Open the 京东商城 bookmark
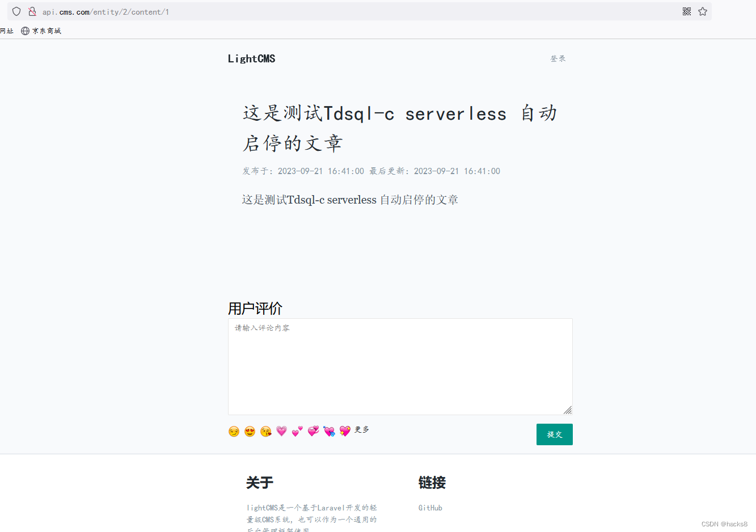This screenshot has height=532, width=756. [41, 31]
